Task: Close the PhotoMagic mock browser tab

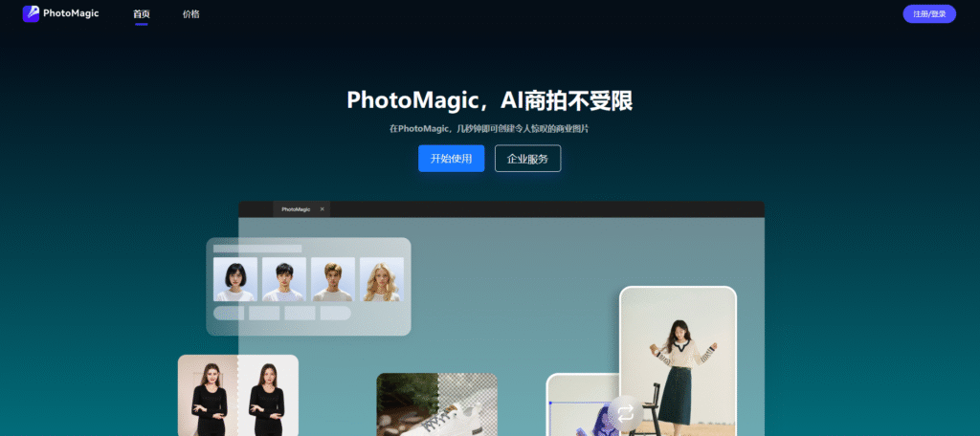Action: [x=323, y=209]
